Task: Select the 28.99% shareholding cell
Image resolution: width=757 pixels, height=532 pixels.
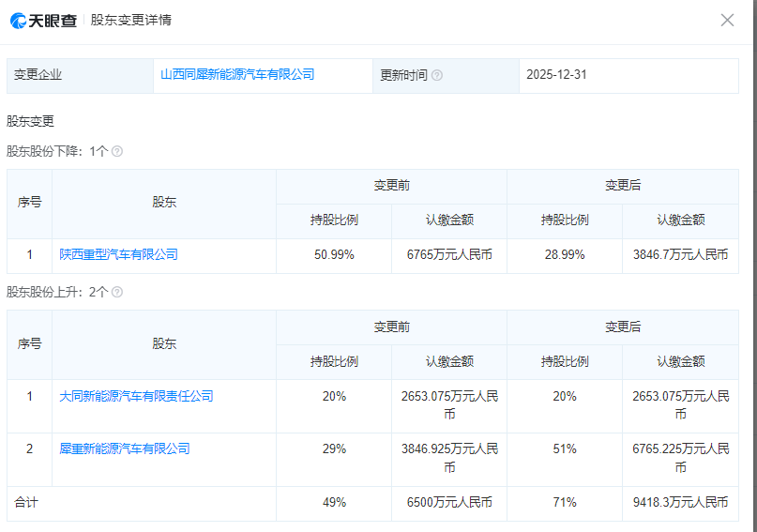Action: click(x=565, y=254)
